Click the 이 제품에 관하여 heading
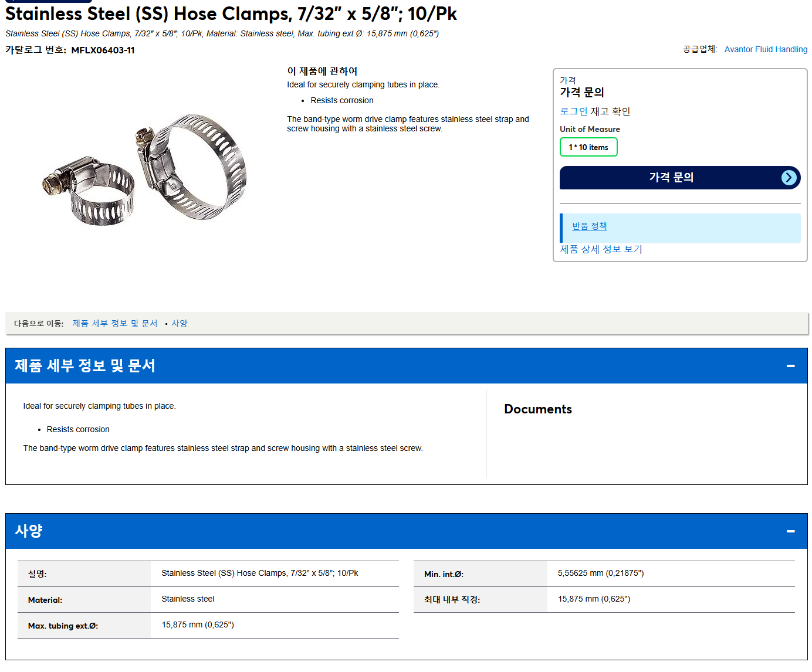This screenshot has height=672, width=812. coord(322,71)
